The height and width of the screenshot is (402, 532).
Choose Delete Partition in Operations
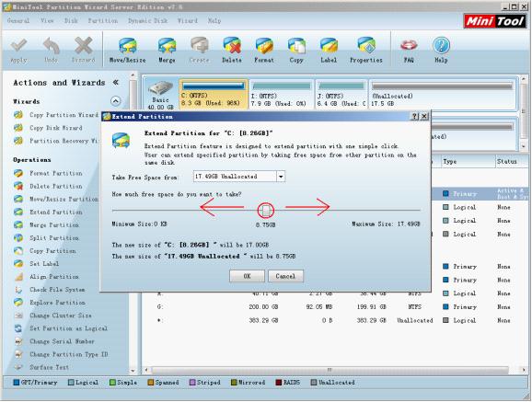[x=48, y=186]
